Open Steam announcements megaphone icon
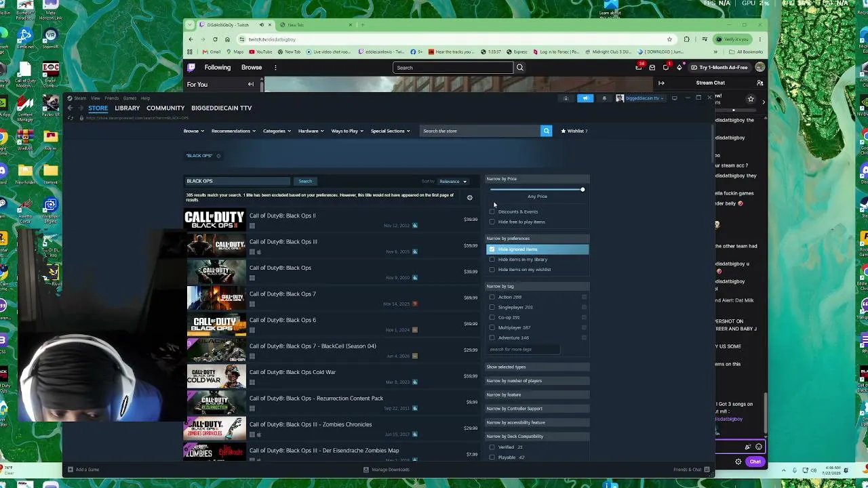The width and height of the screenshot is (868, 488). pos(585,98)
